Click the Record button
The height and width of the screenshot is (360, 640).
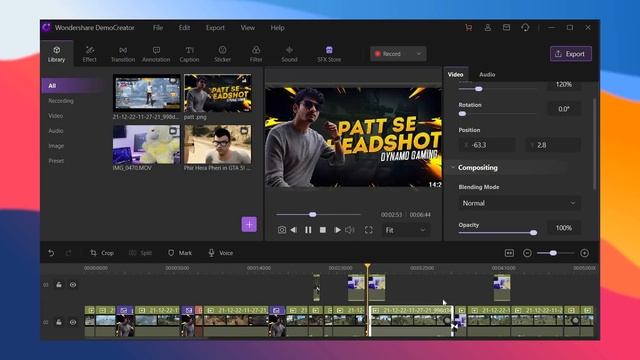[390, 54]
